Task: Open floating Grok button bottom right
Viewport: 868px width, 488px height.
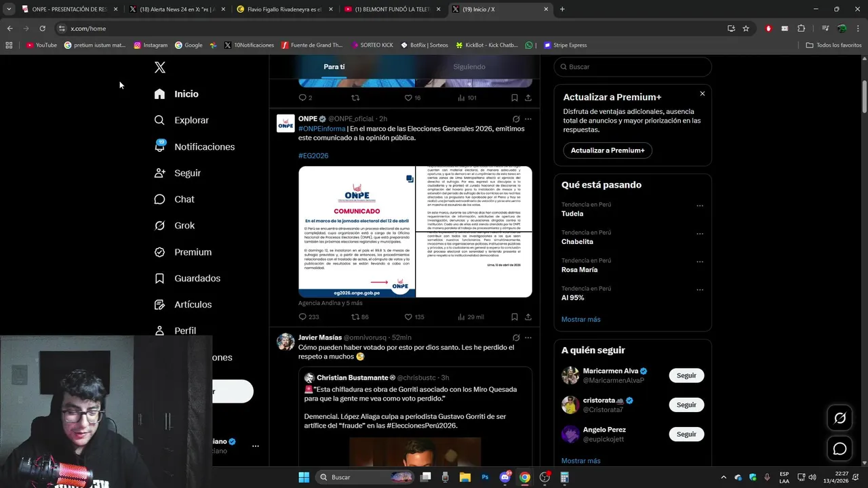Action: (x=840, y=418)
